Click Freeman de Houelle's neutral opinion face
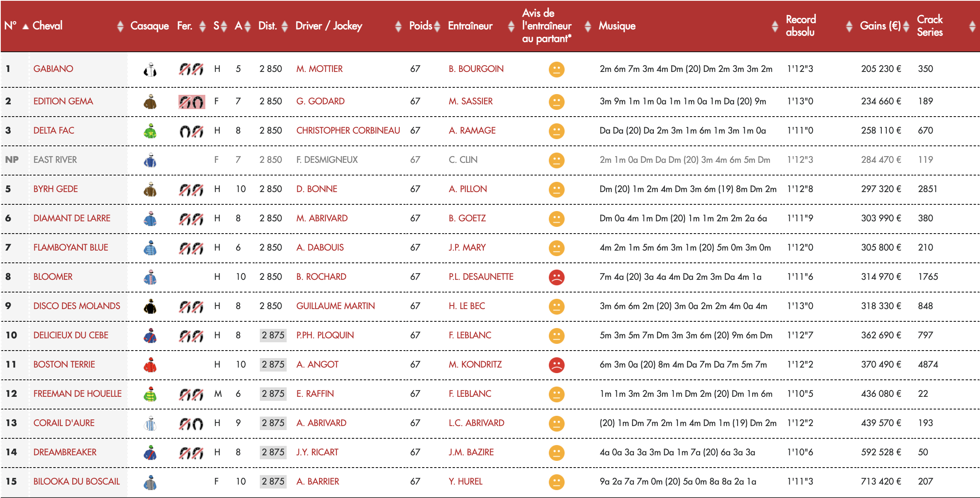 [556, 394]
